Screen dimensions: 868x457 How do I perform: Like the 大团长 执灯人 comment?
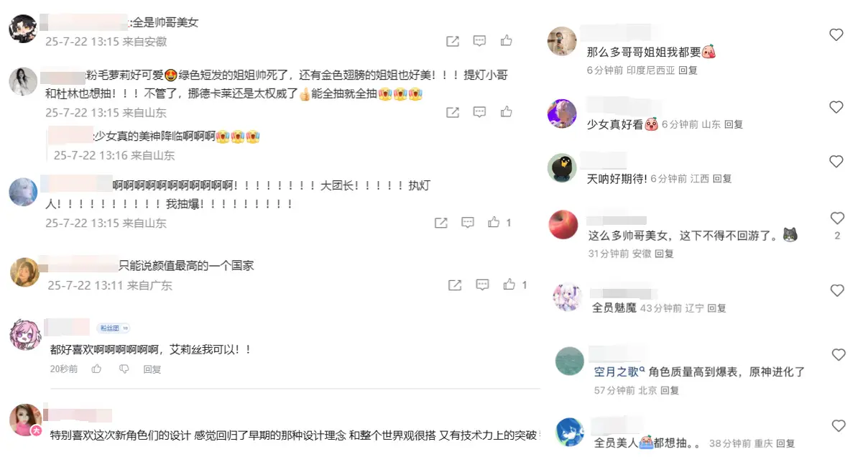[494, 223]
